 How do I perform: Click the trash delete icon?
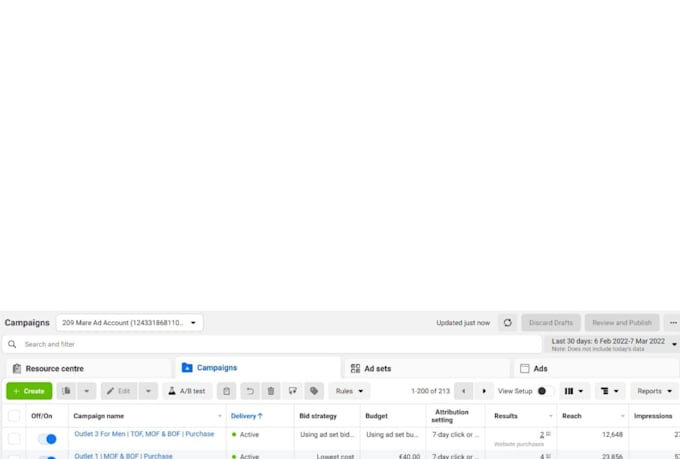(x=271, y=391)
